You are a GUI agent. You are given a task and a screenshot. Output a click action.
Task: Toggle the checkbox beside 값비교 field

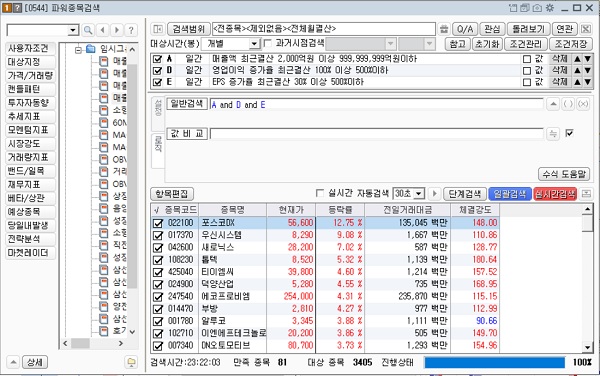coord(569,133)
